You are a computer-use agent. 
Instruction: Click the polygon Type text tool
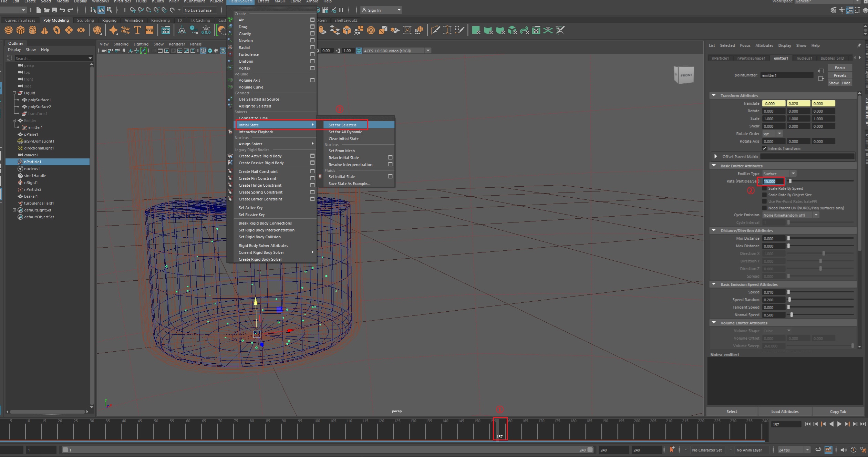pos(137,30)
